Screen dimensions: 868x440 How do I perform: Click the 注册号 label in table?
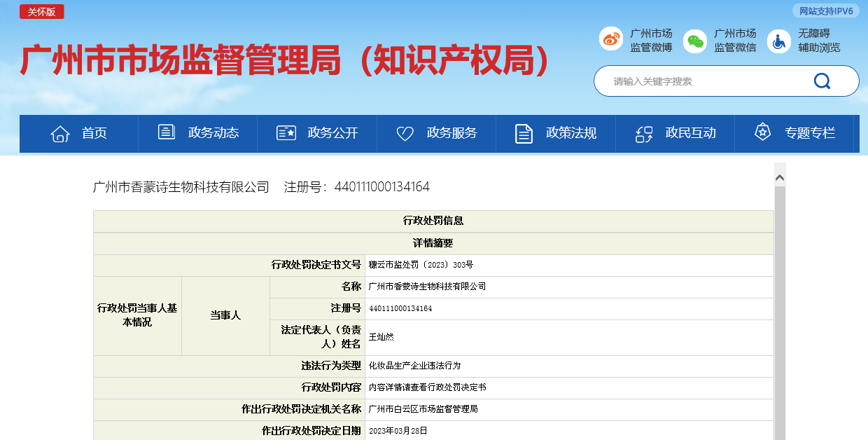[346, 308]
